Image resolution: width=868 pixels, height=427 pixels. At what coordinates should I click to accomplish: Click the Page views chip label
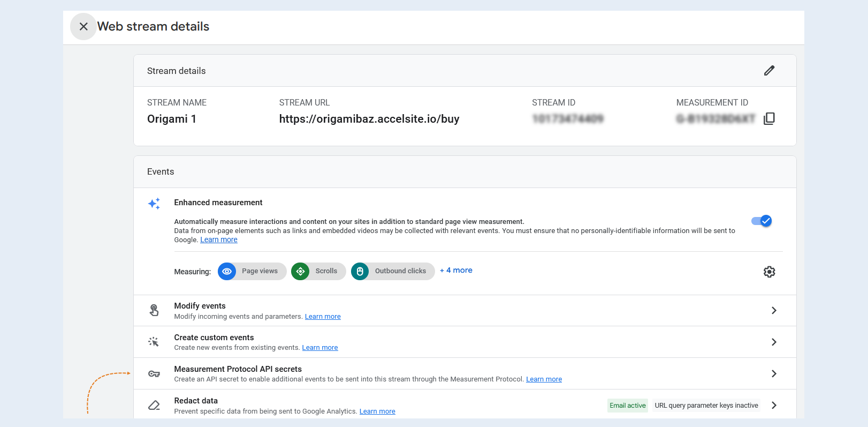pos(260,271)
